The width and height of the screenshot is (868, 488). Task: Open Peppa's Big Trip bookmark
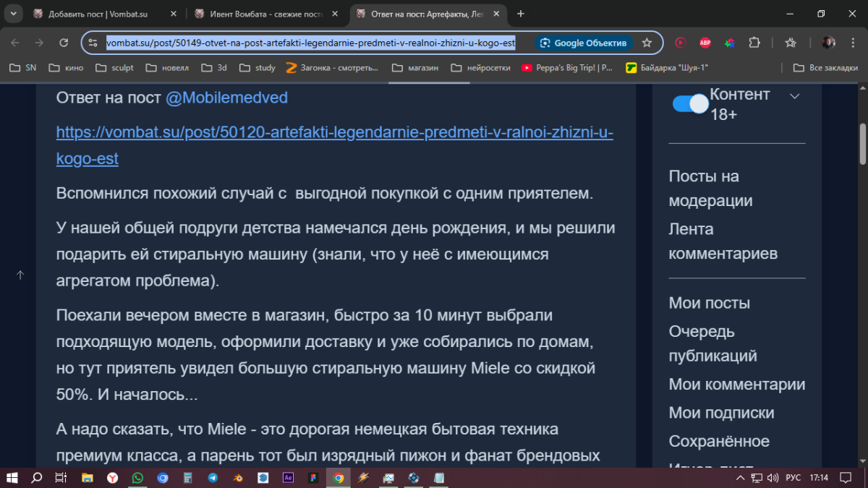(567, 68)
